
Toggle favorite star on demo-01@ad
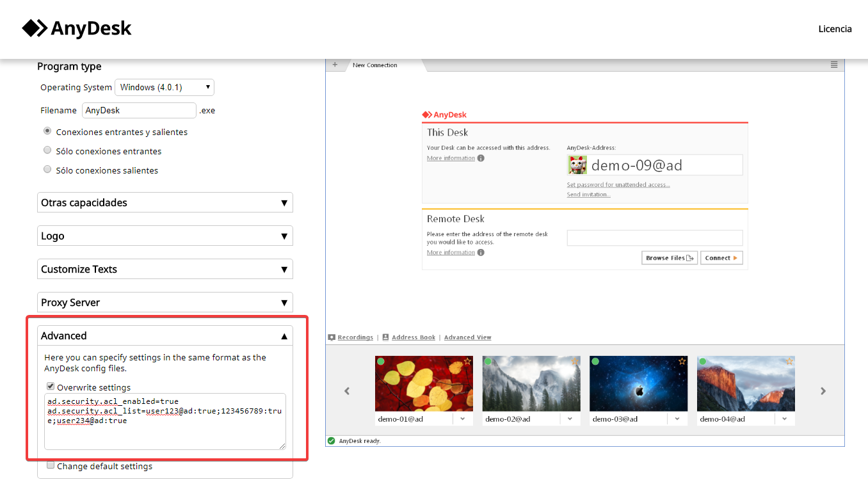(467, 362)
